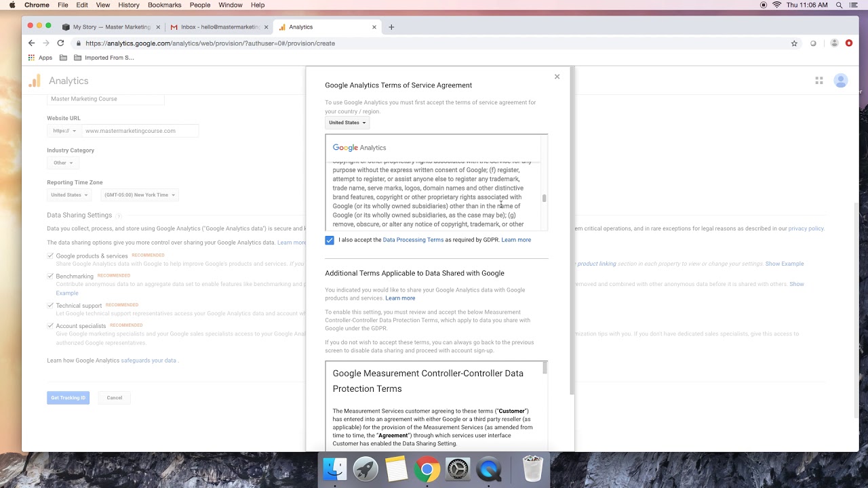
Task: Open the Trash in the Dock
Action: 533,469
